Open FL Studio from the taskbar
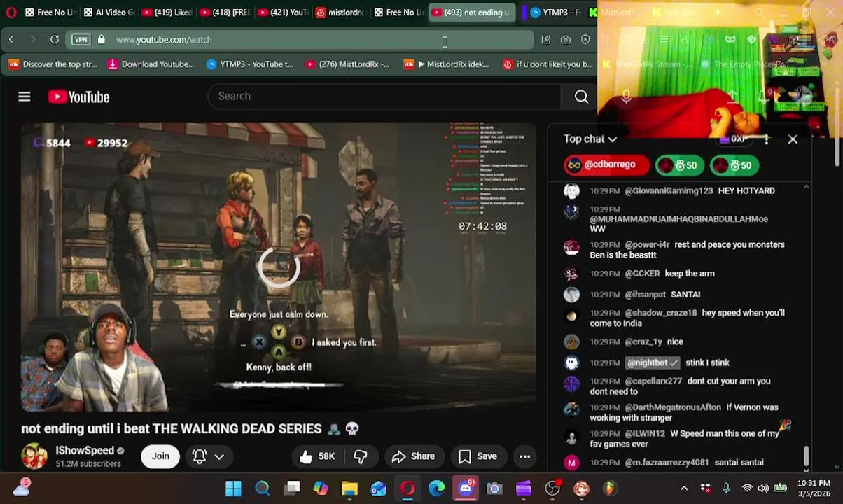The image size is (843, 504). point(610,489)
